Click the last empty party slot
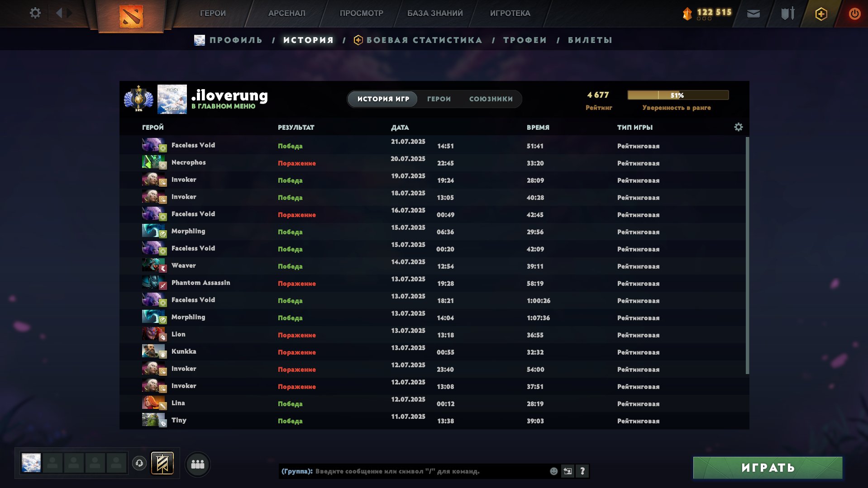Viewport: 868px width, 488px height. pyautogui.click(x=116, y=463)
